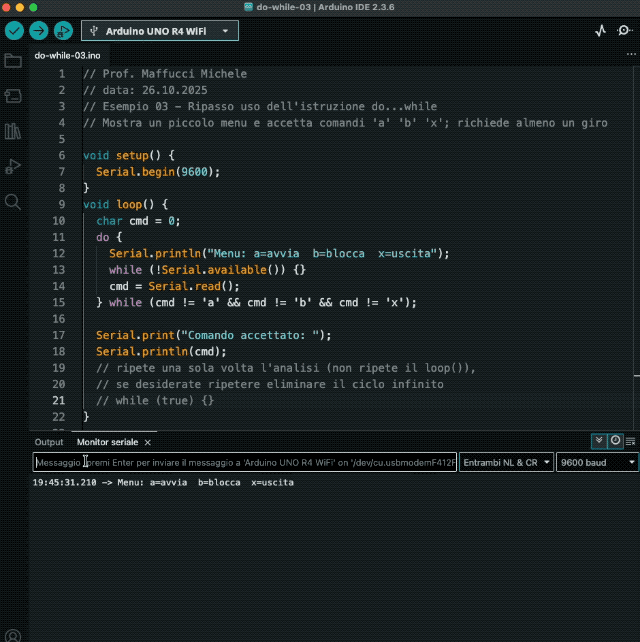The image size is (640, 642).
Task: Open the Debug panel in sidebar
Action: [x=13, y=166]
